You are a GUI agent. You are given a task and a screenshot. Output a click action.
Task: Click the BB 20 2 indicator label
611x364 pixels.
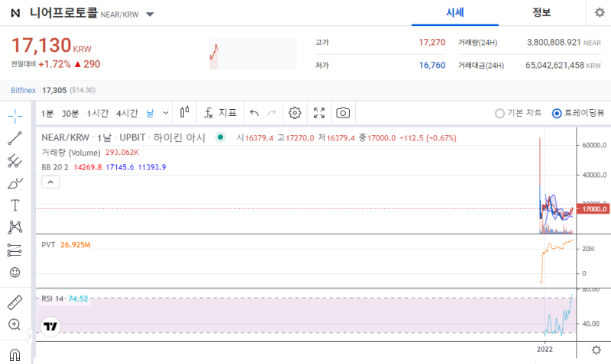(54, 167)
